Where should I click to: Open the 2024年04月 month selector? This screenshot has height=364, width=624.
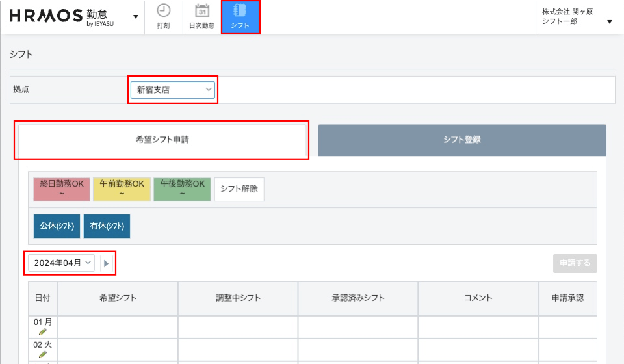coord(61,263)
